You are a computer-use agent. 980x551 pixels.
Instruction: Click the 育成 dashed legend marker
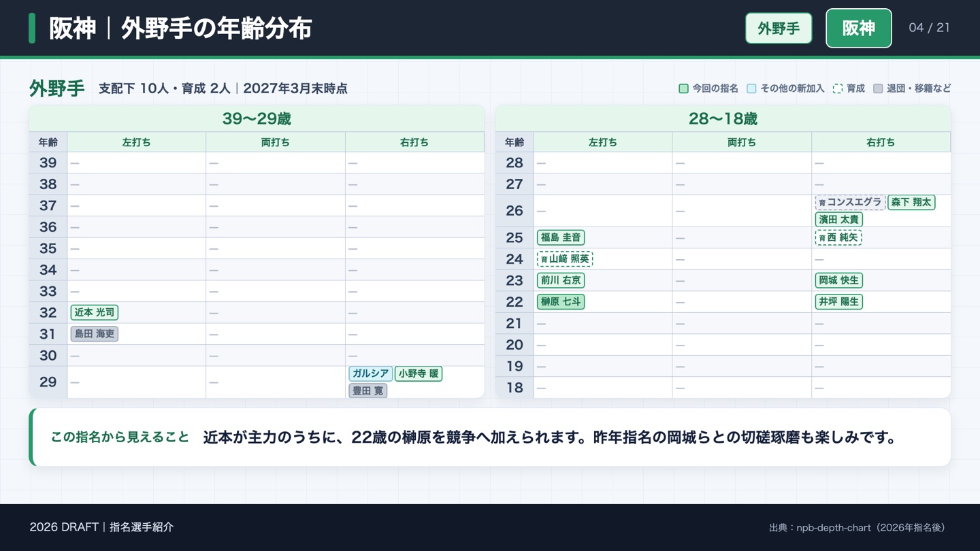click(x=838, y=88)
